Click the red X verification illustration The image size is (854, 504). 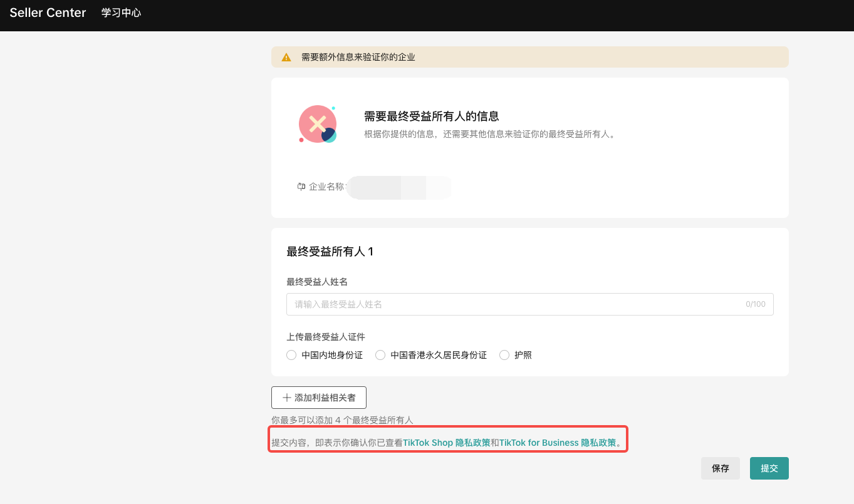click(318, 124)
